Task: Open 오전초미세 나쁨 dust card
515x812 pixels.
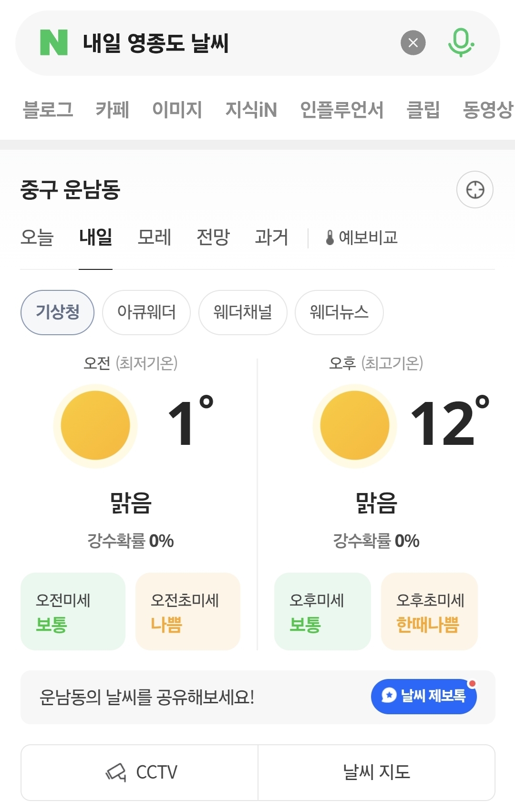Action: pyautogui.click(x=187, y=611)
